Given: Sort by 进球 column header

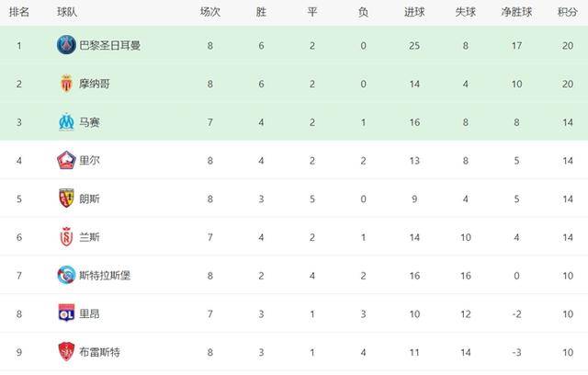Looking at the screenshot, I should point(414,12).
